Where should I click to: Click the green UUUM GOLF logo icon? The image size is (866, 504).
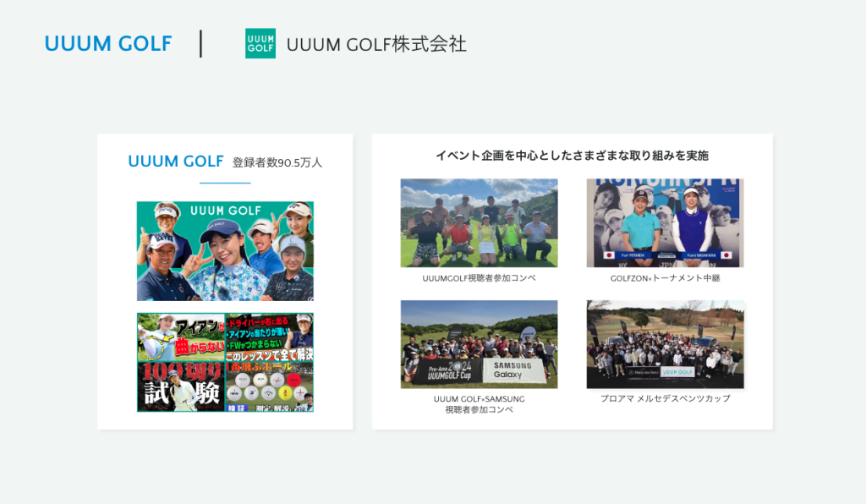point(260,43)
